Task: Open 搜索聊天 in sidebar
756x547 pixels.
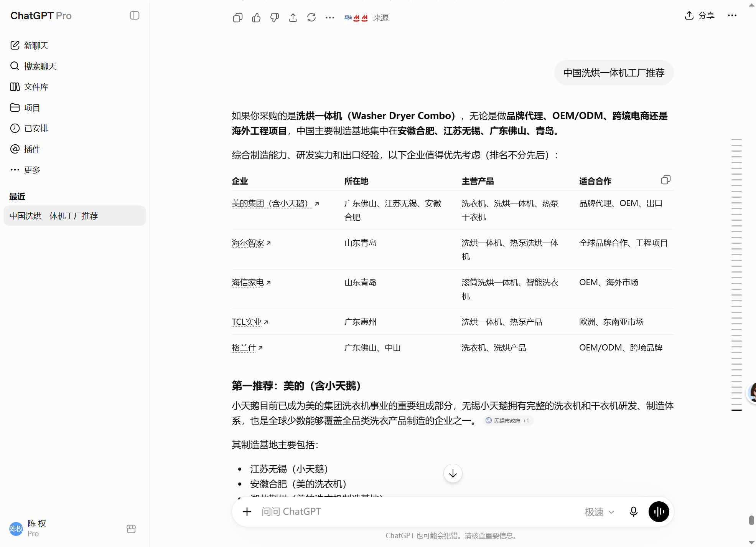Action: [x=33, y=66]
